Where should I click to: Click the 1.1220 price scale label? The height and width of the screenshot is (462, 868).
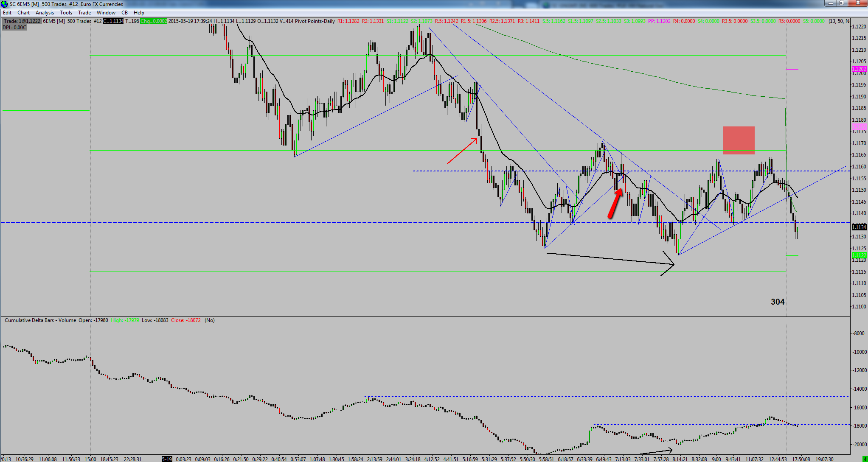859,26
